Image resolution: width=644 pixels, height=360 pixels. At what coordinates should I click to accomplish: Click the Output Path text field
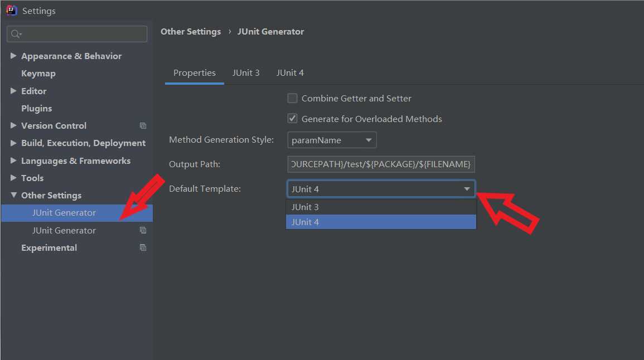coord(381,164)
